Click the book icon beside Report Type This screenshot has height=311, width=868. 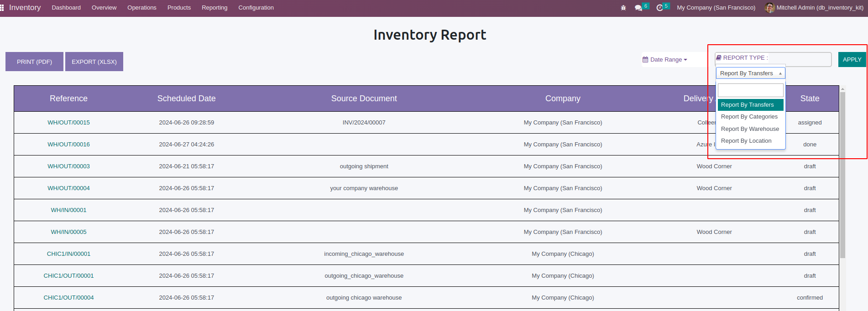(719, 58)
